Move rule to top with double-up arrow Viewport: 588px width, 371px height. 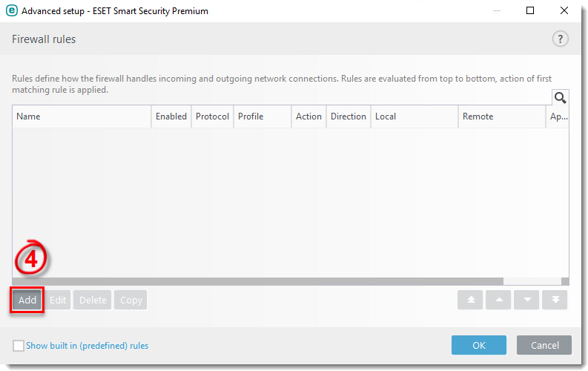point(470,300)
